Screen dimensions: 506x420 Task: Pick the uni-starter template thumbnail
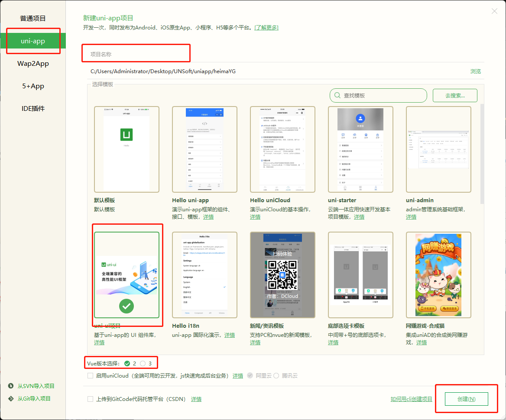(360, 149)
